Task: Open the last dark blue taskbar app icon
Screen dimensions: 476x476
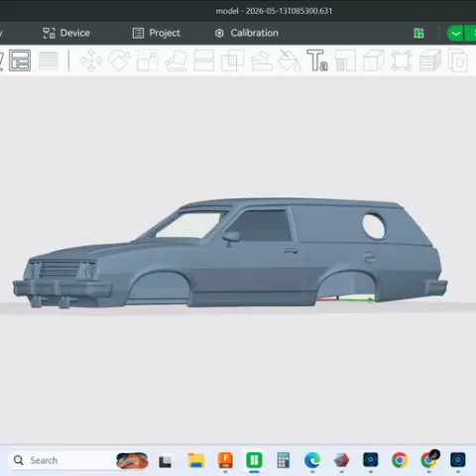Action: click(458, 460)
